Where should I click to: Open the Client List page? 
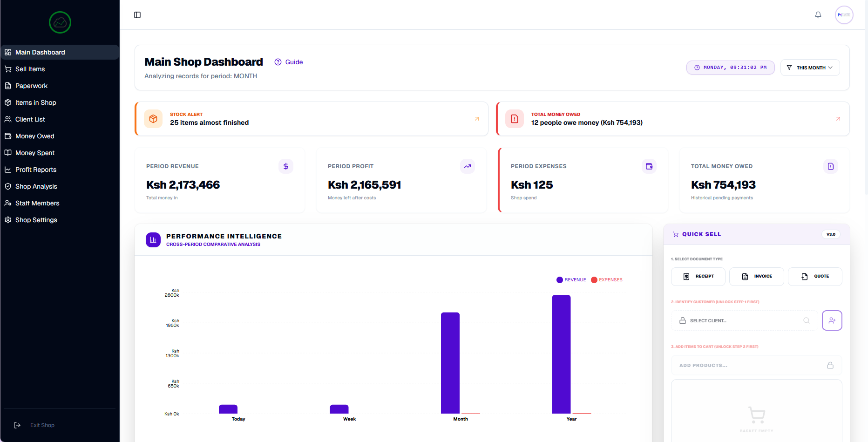coord(60,119)
